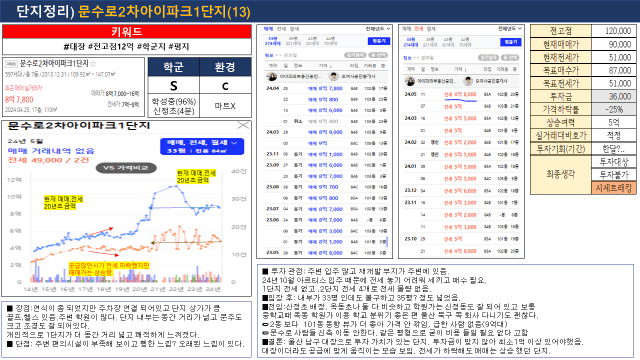Select the red 전세 tab in right panel

point(419,29)
